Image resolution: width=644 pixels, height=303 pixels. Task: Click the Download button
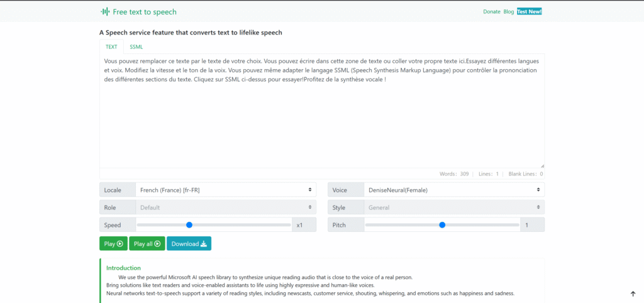pyautogui.click(x=189, y=243)
